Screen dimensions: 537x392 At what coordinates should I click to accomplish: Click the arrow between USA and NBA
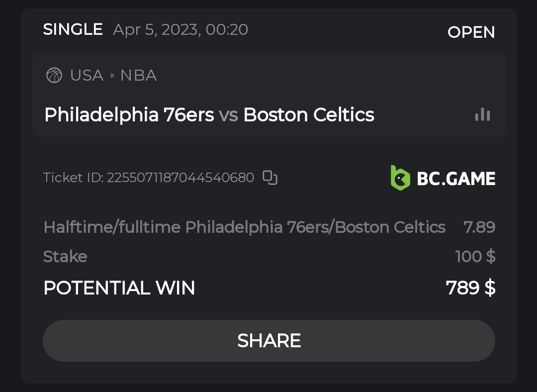point(112,76)
